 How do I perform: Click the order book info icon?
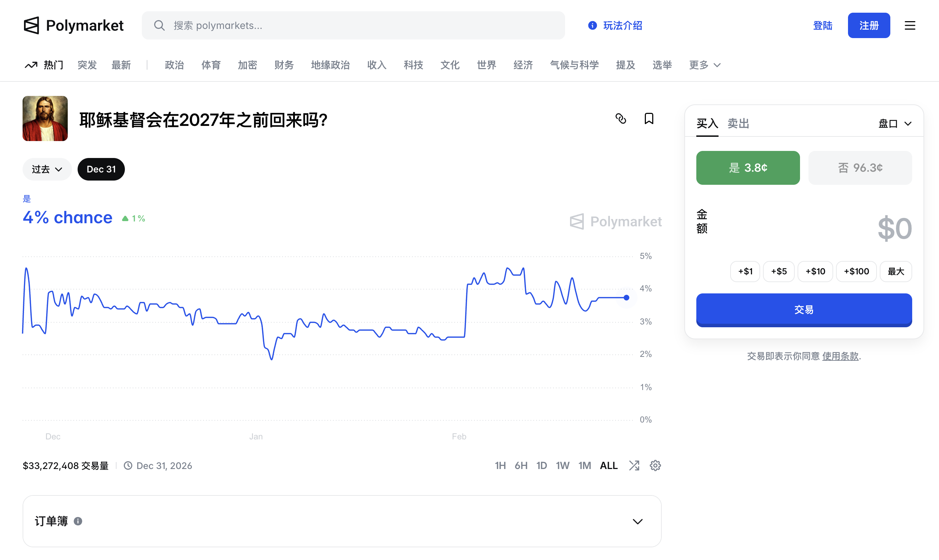coord(78,521)
